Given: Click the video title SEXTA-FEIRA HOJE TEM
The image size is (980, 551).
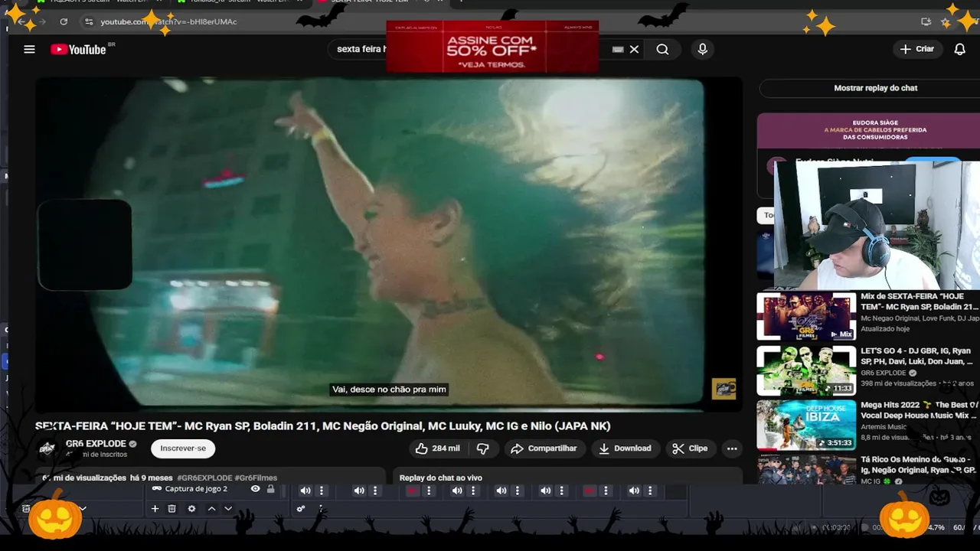Looking at the screenshot, I should click(323, 425).
